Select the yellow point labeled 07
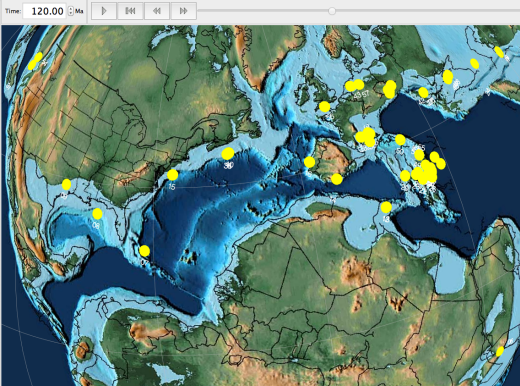Screen dimensions: 520x386 click(145, 251)
